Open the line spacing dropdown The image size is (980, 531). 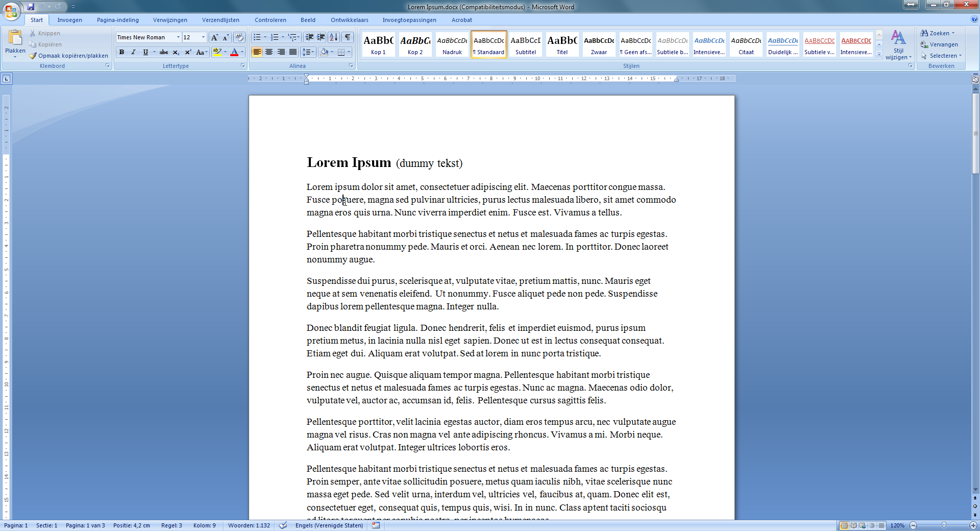pyautogui.click(x=308, y=52)
